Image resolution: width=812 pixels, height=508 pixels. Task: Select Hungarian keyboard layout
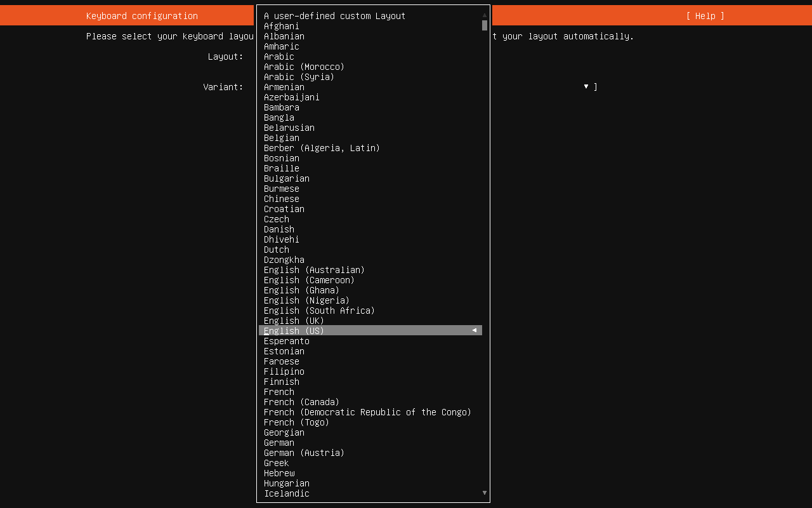(286, 483)
